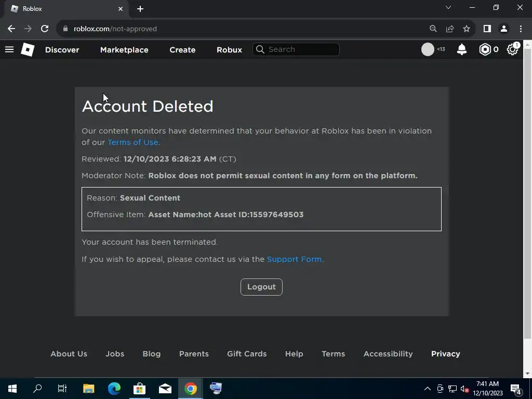
Task: Open the Discover menu item
Action: [62, 49]
